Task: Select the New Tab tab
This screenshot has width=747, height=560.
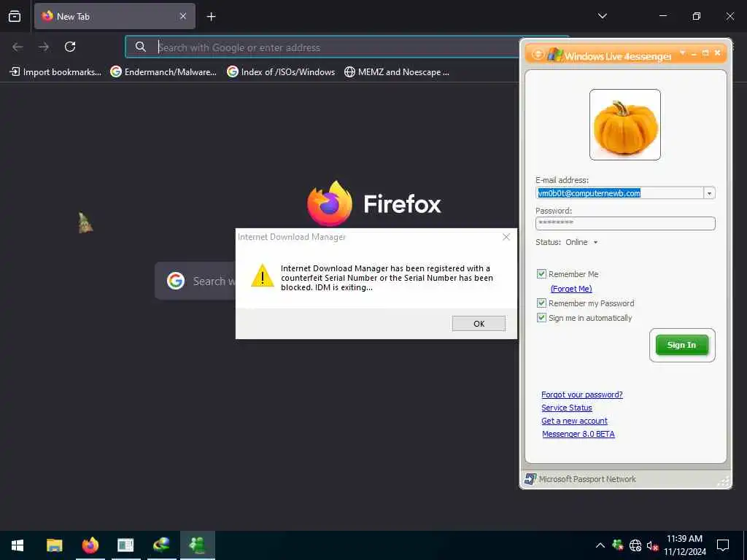Action: pos(115,17)
